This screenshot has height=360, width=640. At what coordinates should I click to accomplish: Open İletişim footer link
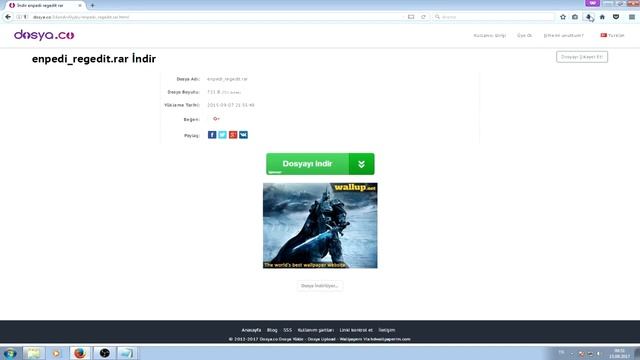387,330
